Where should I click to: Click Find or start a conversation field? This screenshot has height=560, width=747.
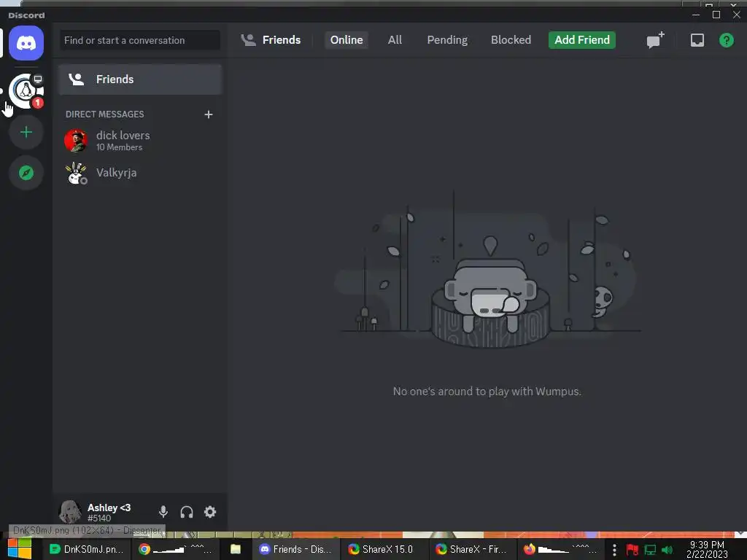[140, 41]
